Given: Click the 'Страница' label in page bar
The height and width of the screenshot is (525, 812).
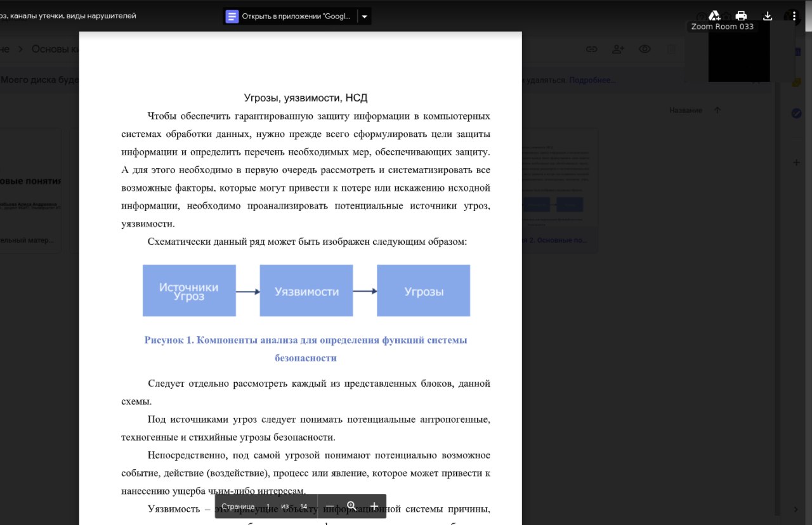Looking at the screenshot, I should [x=238, y=507].
